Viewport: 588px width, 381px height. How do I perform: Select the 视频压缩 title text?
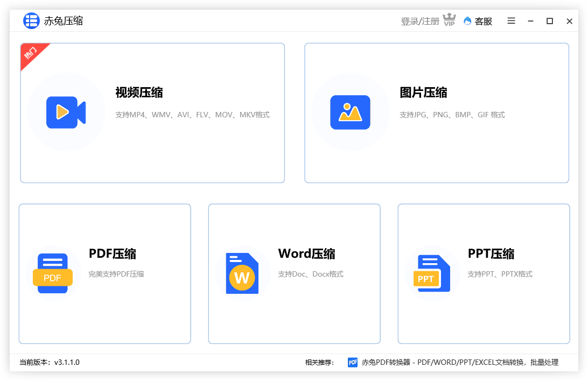139,93
